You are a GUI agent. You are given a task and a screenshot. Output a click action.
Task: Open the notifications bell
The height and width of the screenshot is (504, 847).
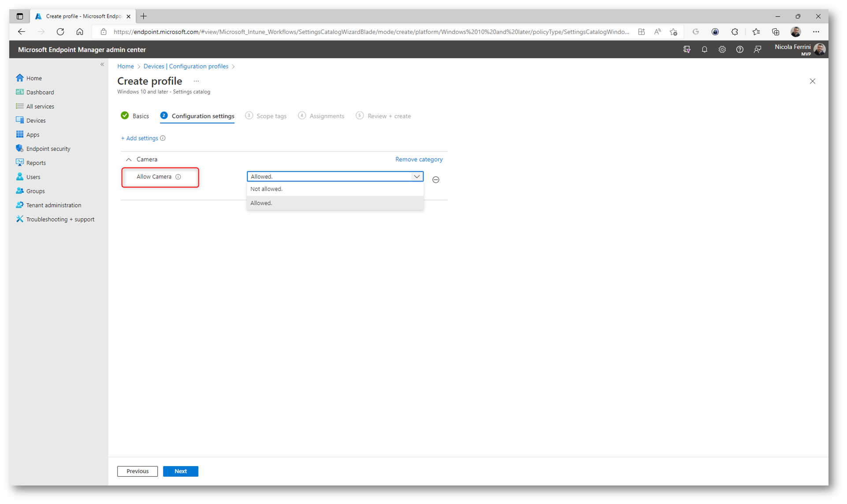[x=704, y=49]
